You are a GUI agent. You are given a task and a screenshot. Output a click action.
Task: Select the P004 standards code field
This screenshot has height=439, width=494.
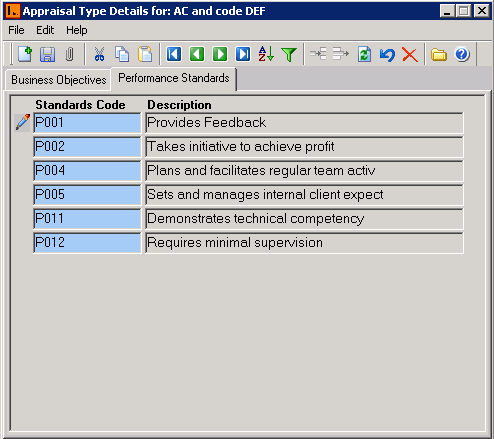click(87, 171)
